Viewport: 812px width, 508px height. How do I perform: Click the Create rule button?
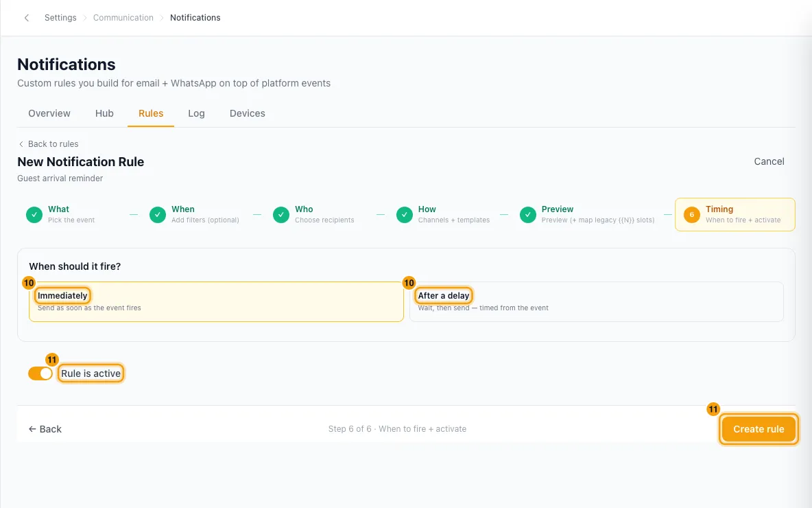tap(759, 429)
